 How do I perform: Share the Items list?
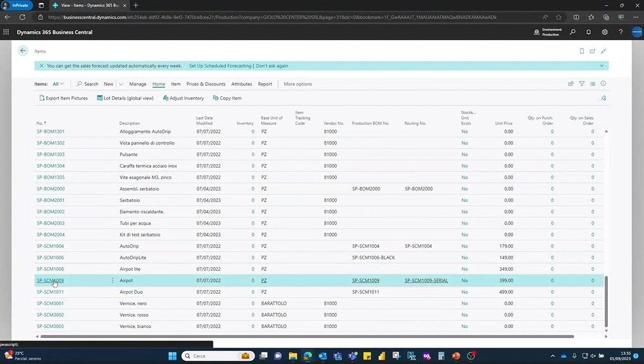tap(571, 84)
